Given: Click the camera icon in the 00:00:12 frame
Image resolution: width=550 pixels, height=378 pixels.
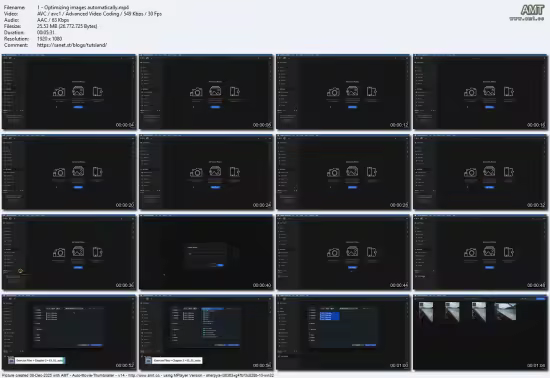Looking at the screenshot, I should point(333,92).
